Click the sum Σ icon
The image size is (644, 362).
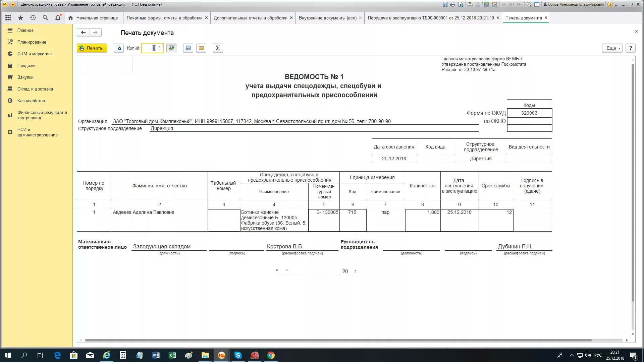218,48
